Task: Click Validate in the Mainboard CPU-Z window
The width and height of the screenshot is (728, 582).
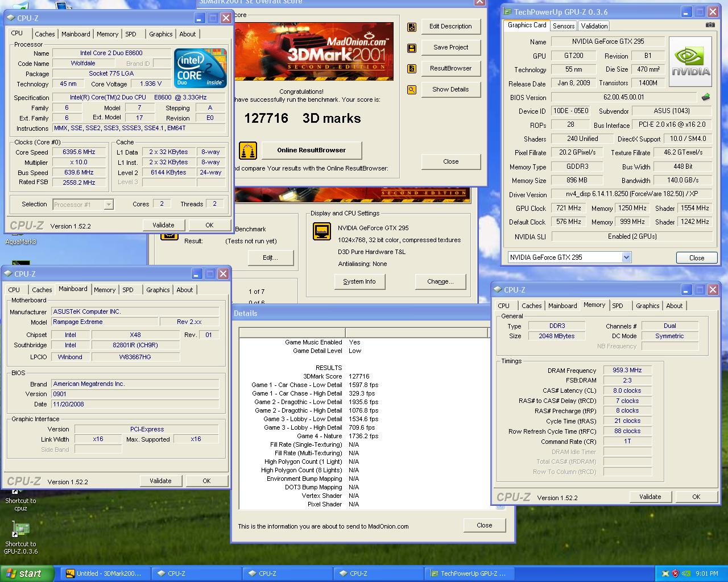Action: point(160,481)
